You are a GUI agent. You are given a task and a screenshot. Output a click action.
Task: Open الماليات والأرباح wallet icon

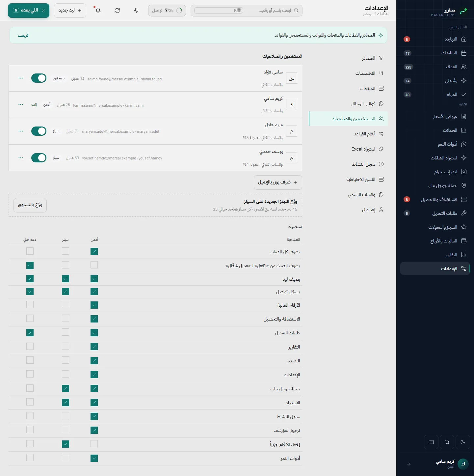(464, 241)
